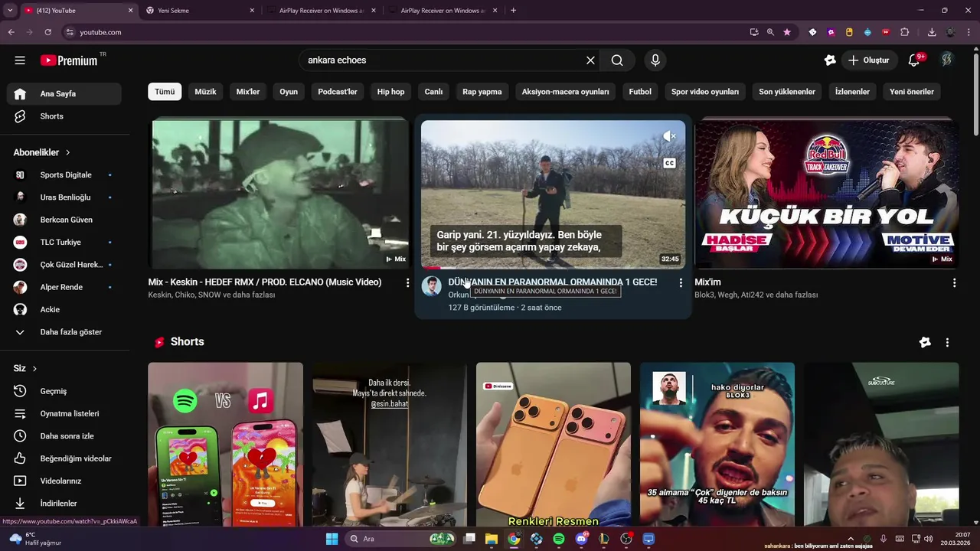The width and height of the screenshot is (980, 551).
Task: Select the Oyun filter chip
Action: point(289,92)
